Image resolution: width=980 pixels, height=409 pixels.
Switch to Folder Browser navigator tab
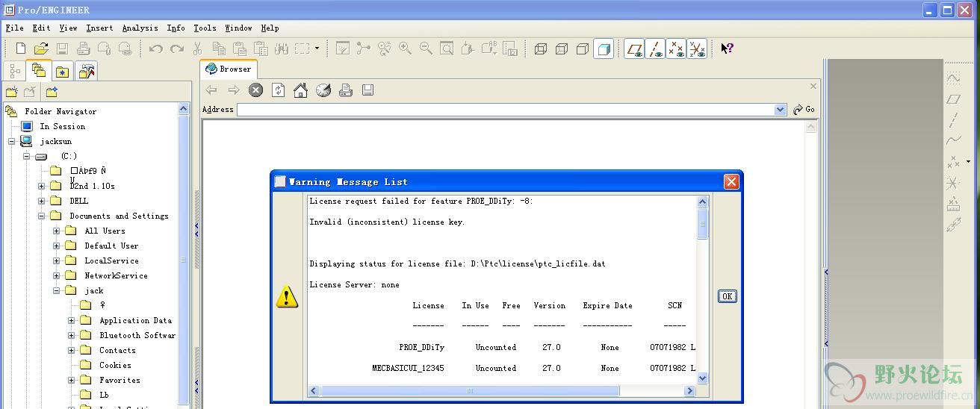pyautogui.click(x=39, y=71)
